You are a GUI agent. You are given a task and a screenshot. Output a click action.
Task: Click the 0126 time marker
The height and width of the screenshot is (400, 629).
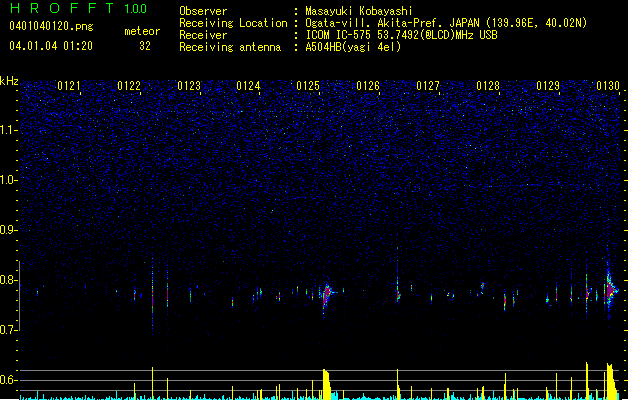(x=368, y=85)
